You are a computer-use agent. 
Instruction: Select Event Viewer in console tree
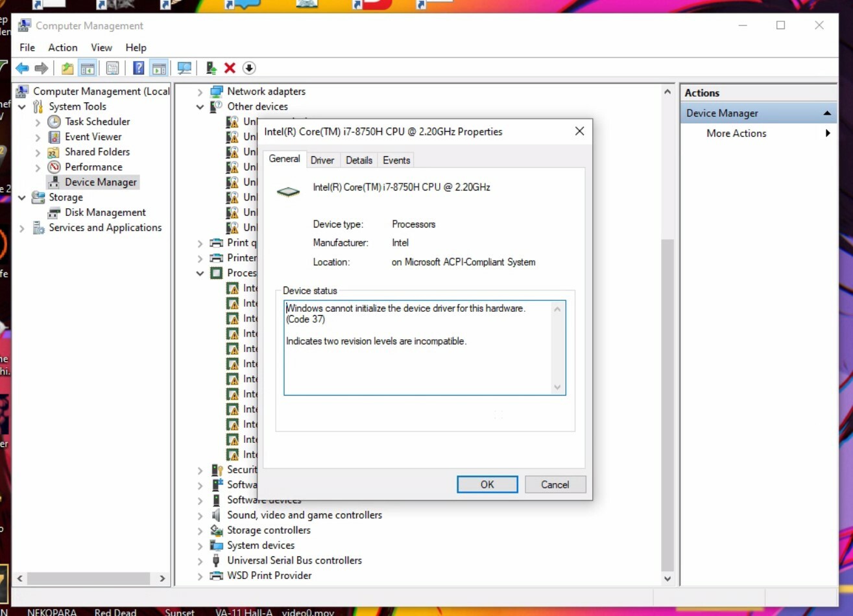pyautogui.click(x=93, y=137)
